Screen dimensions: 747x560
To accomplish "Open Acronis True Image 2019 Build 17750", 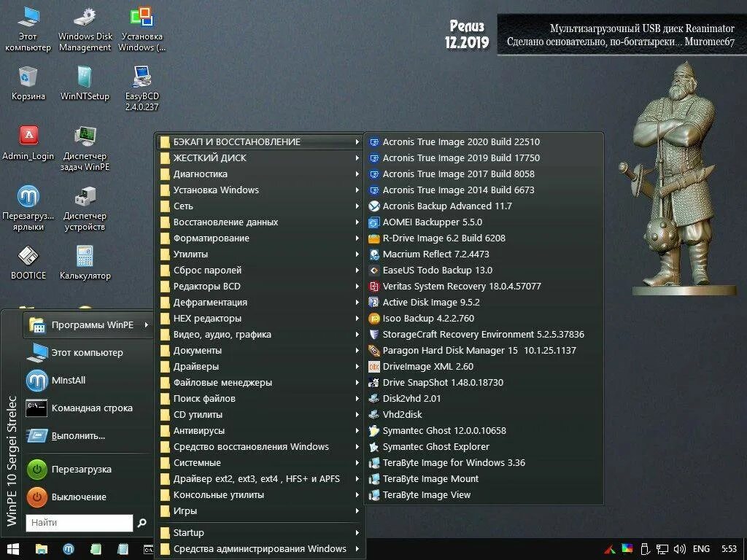I will pyautogui.click(x=484, y=158).
